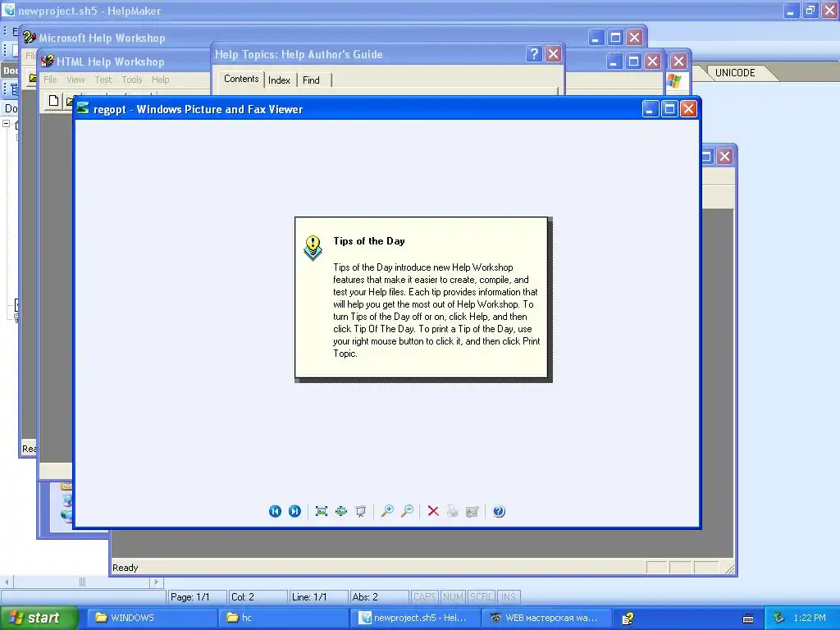Viewport: 840px width, 630px height.
Task: Show image at Actual Size
Action: coord(341,511)
